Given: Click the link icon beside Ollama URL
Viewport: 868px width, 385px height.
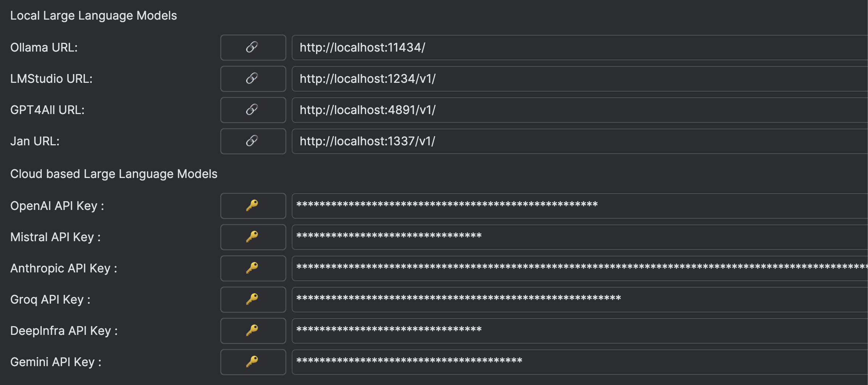Looking at the screenshot, I should click(253, 48).
